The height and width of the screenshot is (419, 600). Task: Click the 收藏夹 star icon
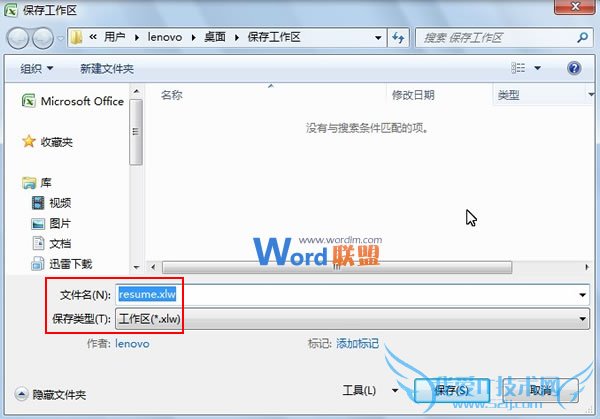point(29,142)
